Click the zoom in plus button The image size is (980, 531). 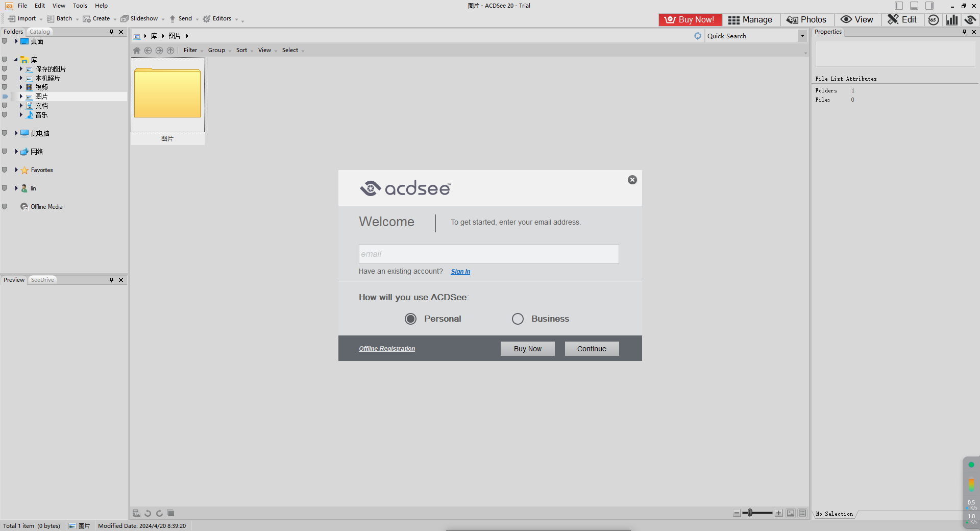[778, 513]
